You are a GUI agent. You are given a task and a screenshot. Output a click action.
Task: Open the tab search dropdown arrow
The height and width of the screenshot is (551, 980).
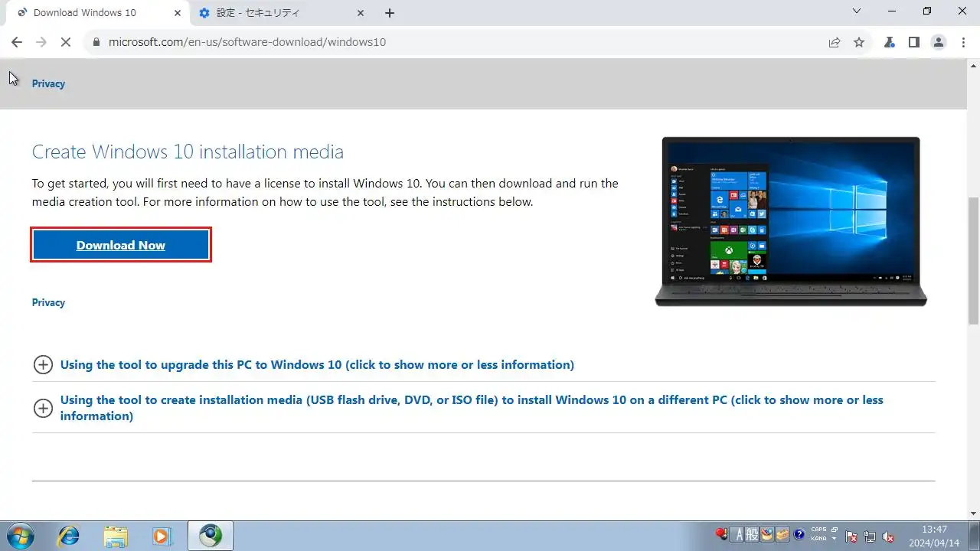tap(857, 11)
